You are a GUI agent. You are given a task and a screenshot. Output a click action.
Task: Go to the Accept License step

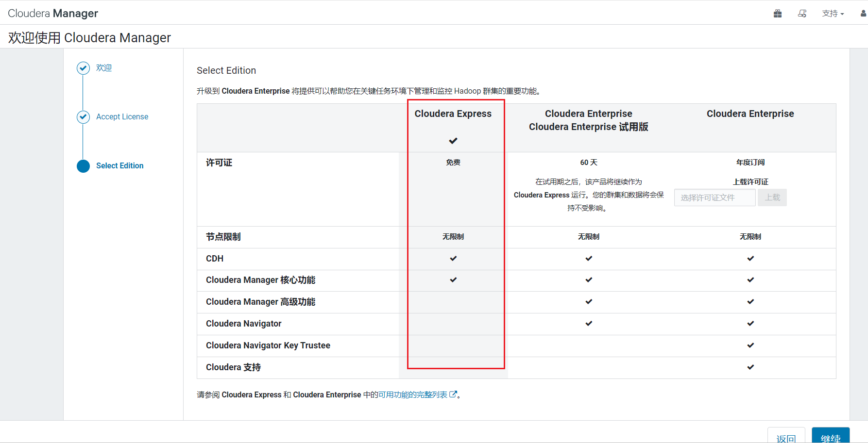point(122,117)
